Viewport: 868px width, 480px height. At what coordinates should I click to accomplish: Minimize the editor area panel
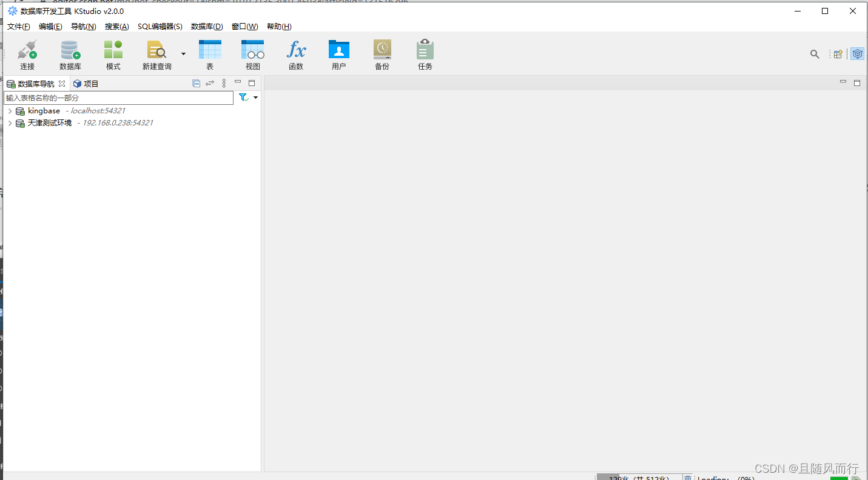pos(843,81)
